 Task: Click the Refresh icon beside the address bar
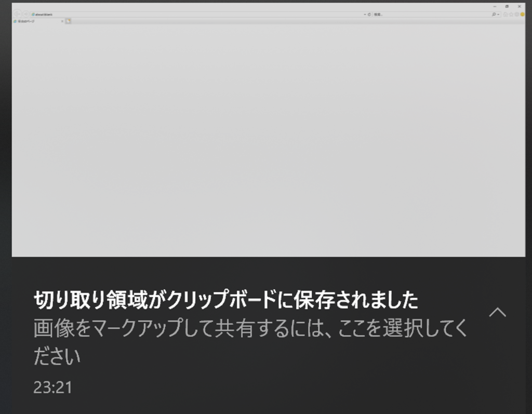pyautogui.click(x=369, y=14)
